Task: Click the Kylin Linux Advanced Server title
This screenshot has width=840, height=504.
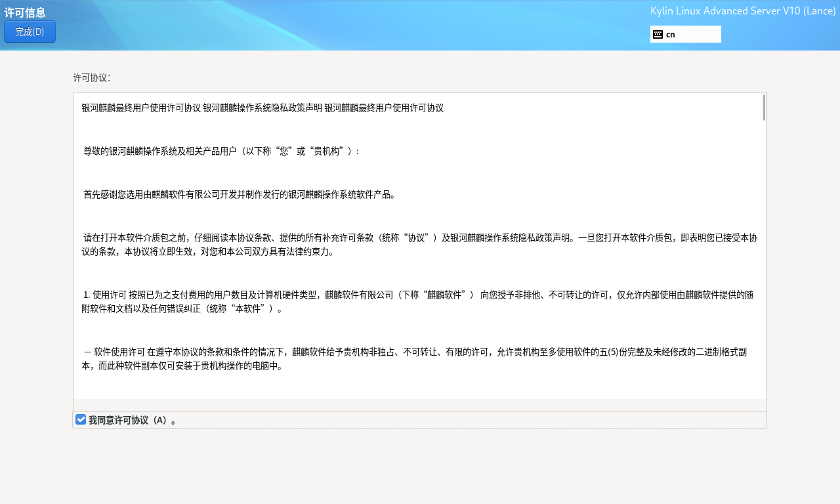Action: (743, 10)
